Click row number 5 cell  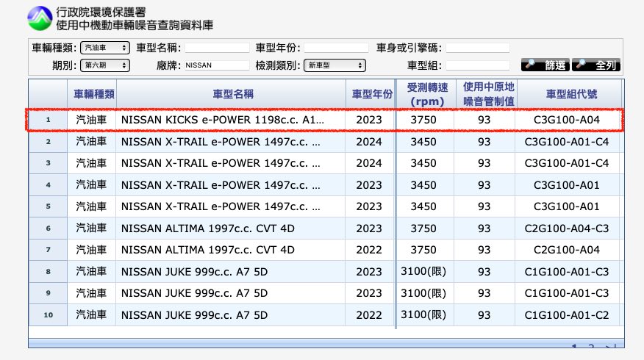click(x=48, y=206)
